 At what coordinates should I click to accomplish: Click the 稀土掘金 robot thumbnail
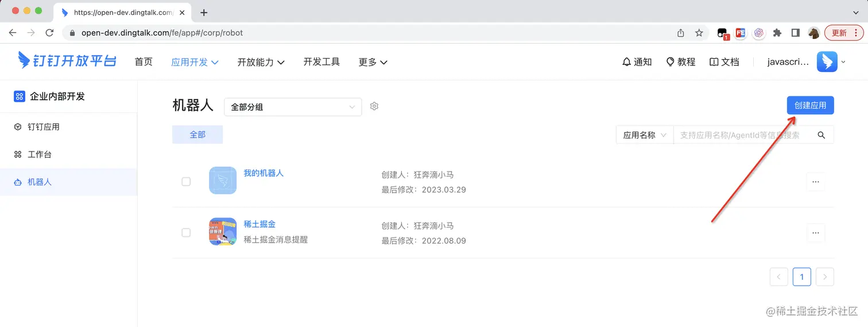coord(223,231)
